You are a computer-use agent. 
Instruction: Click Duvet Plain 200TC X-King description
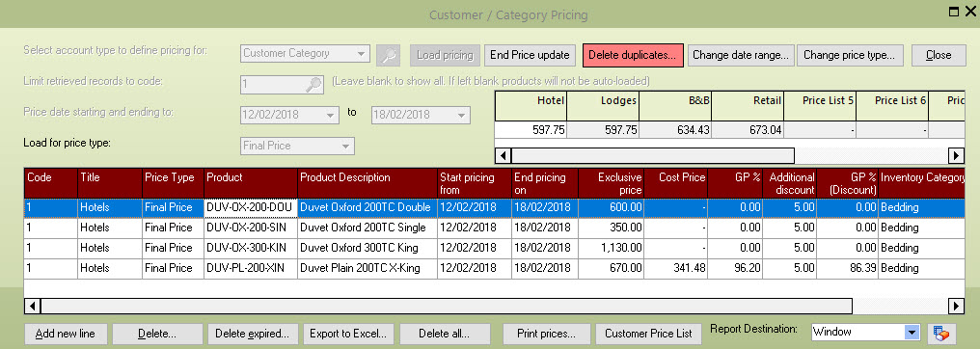367,268
